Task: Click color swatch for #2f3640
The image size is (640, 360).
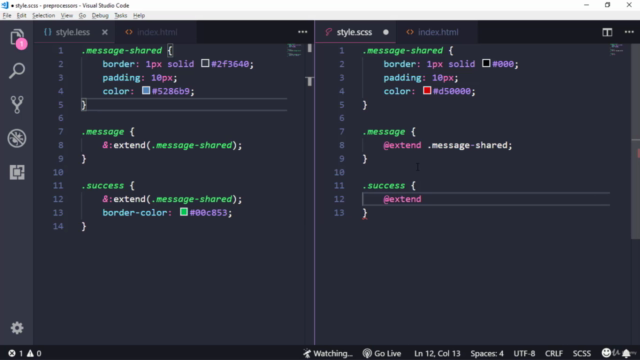Action: pos(205,63)
